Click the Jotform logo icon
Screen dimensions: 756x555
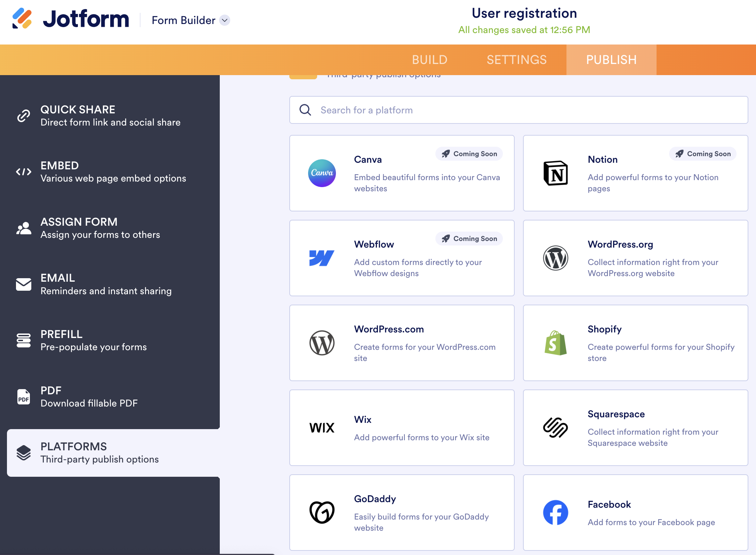[22, 18]
